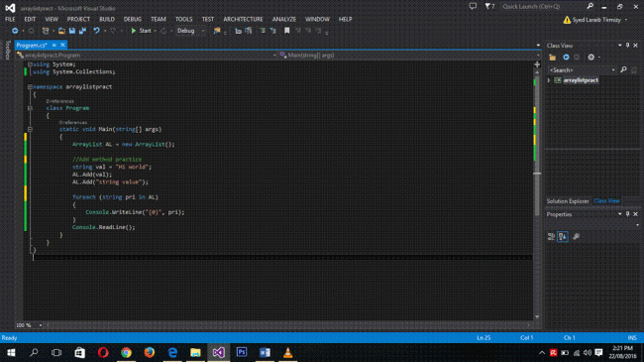Open the Toolbox side panel tab
644x362 pixels.
(x=7, y=51)
